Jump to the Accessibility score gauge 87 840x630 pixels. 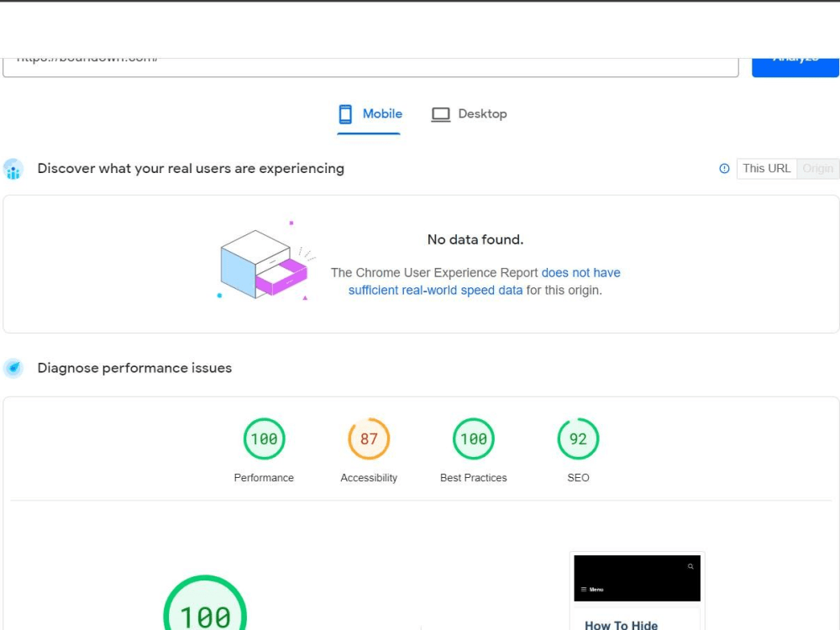pyautogui.click(x=369, y=438)
